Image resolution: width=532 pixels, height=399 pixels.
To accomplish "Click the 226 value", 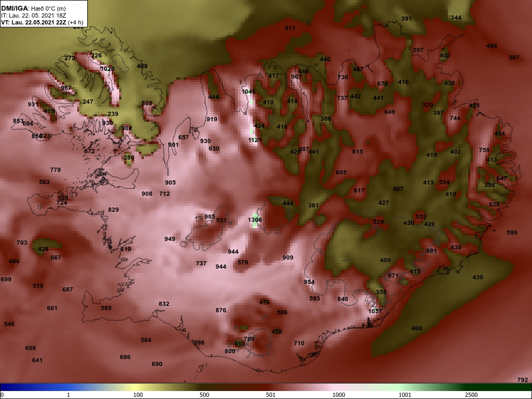I will click(x=96, y=55).
